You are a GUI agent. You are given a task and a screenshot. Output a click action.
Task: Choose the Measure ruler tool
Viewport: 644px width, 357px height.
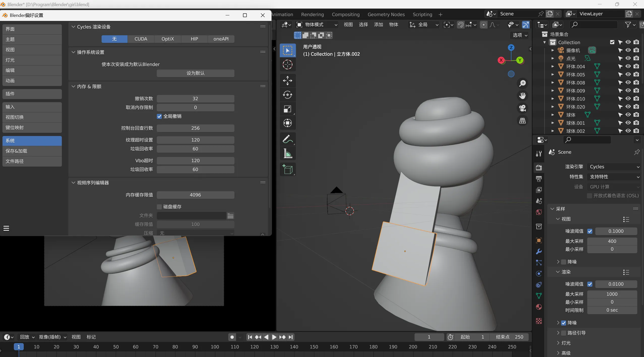tap(287, 153)
